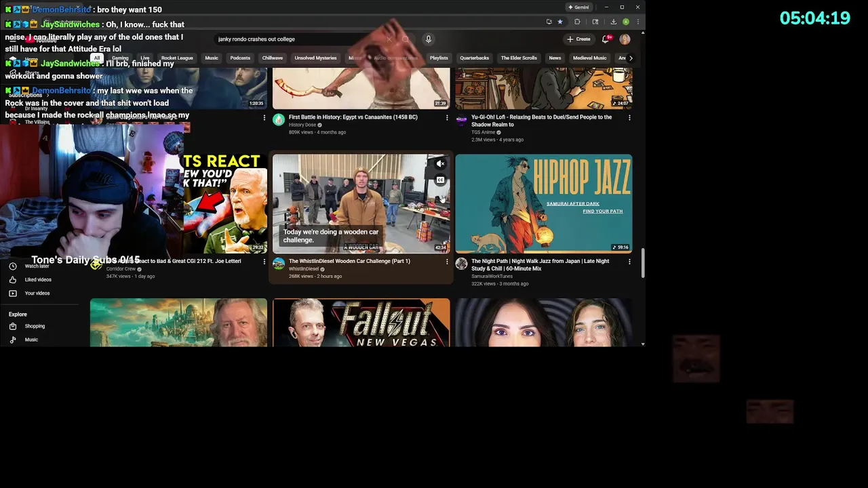868x488 pixels.
Task: Open options menu for First Battle in History
Action: point(447,118)
